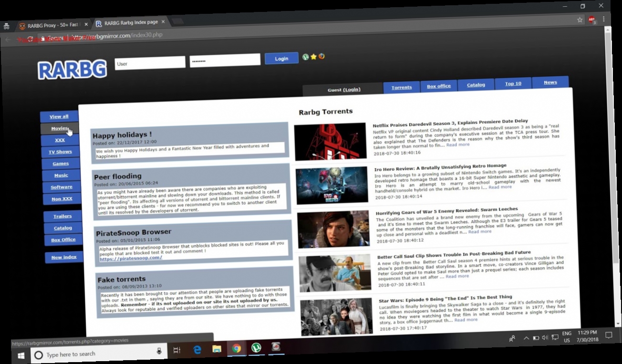
Task: Open the Box office tab
Action: (439, 86)
